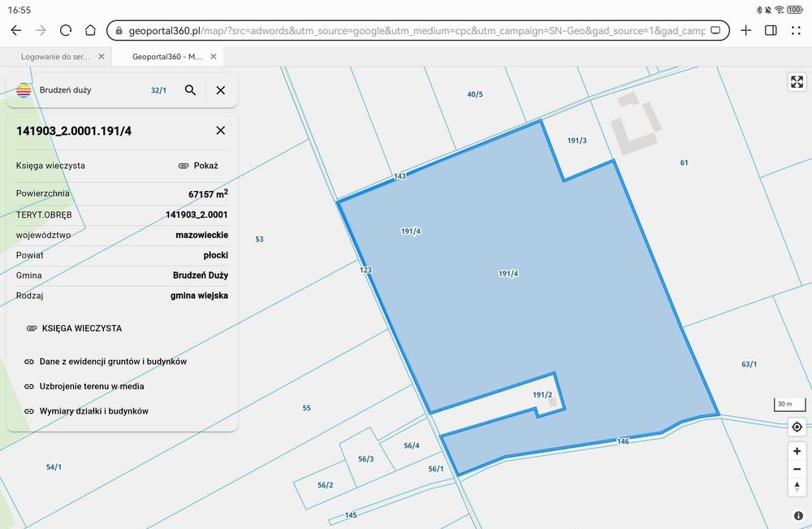
Task: Open the map info icon
Action: pyautogui.click(x=798, y=516)
